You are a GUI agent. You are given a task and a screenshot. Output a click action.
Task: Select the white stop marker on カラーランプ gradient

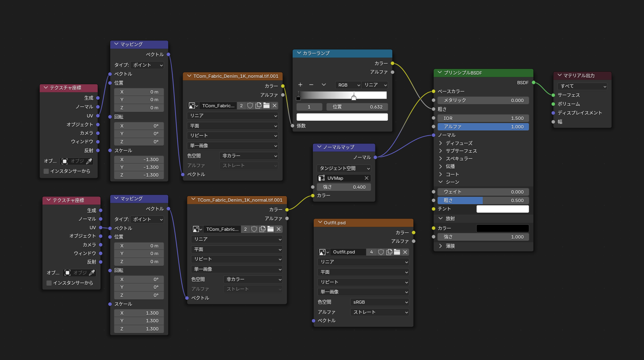[x=354, y=96]
